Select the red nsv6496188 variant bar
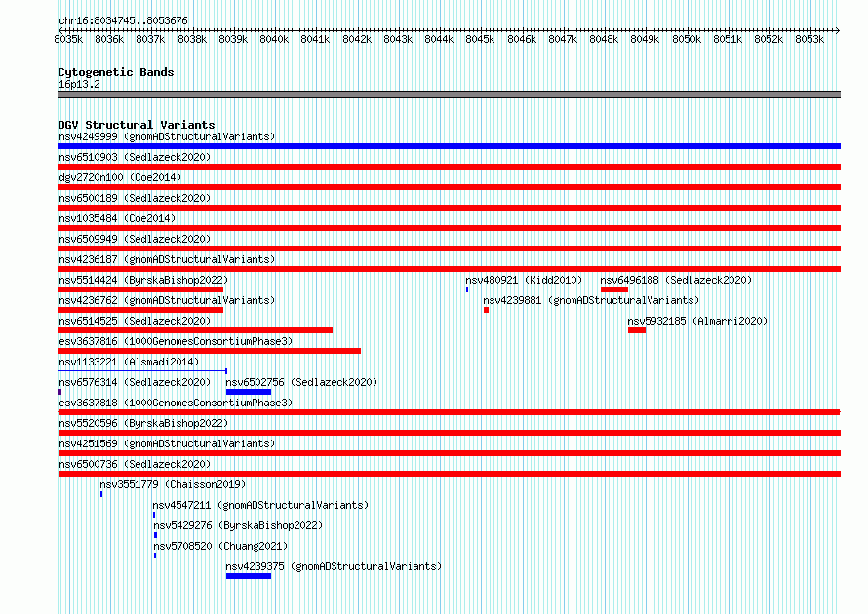 [614, 289]
